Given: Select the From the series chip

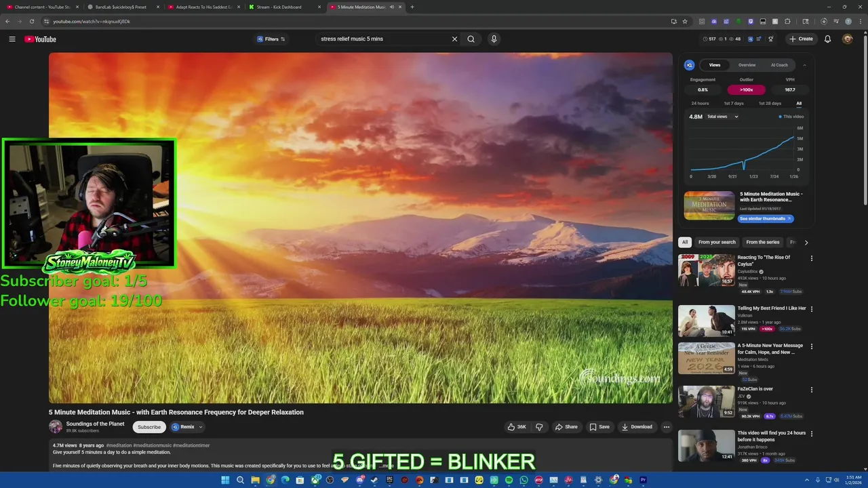Looking at the screenshot, I should click(763, 242).
